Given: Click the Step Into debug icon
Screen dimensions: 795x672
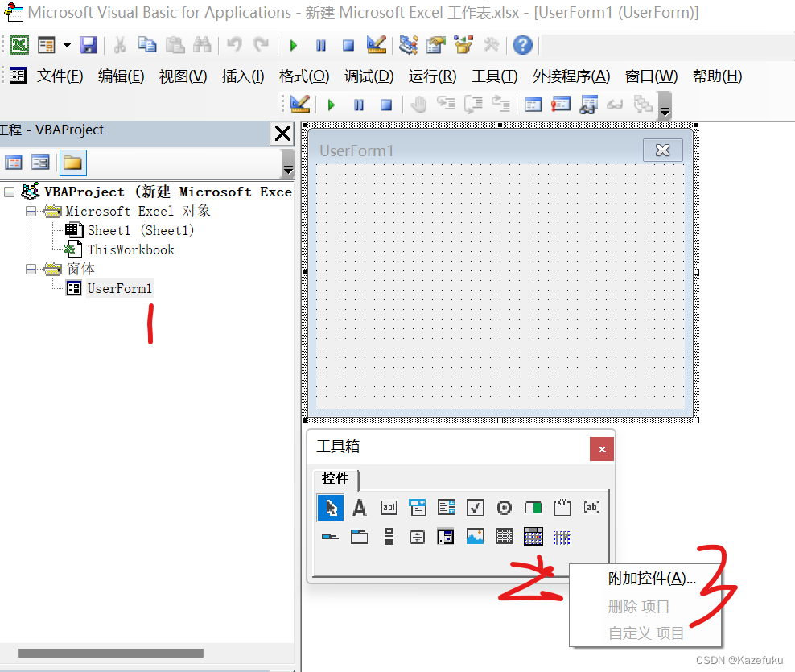Looking at the screenshot, I should point(446,105).
